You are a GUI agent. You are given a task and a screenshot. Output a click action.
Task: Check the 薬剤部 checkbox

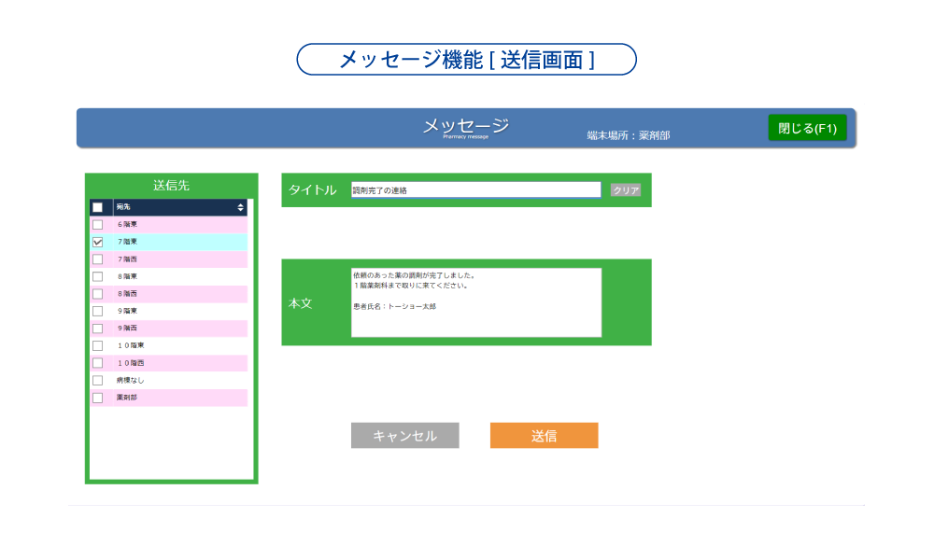click(x=98, y=397)
